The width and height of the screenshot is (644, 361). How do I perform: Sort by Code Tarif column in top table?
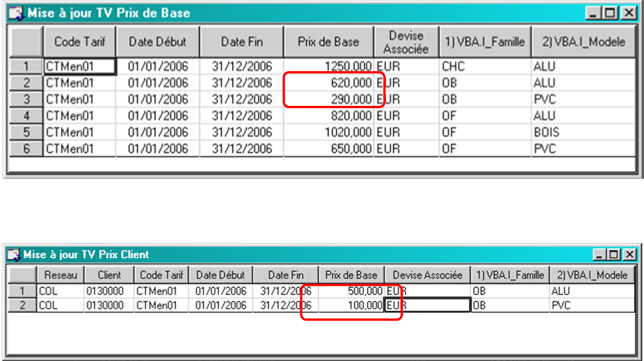(x=79, y=42)
